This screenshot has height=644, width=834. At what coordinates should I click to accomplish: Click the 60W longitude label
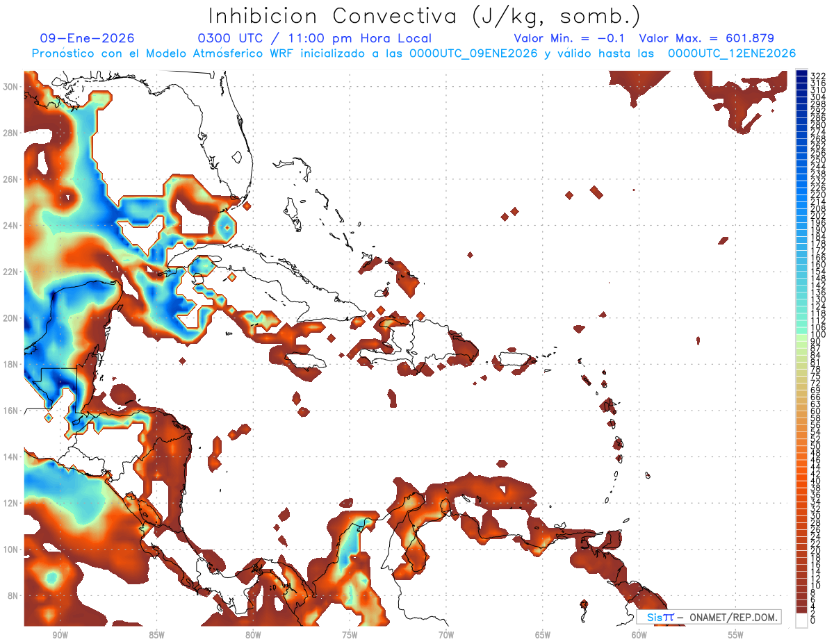639,636
